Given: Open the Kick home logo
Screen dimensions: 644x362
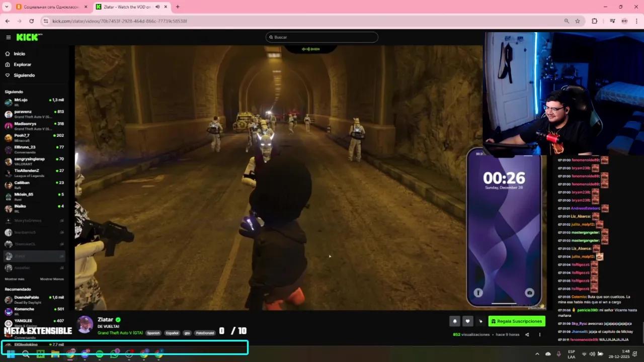Looking at the screenshot, I should tap(28, 37).
